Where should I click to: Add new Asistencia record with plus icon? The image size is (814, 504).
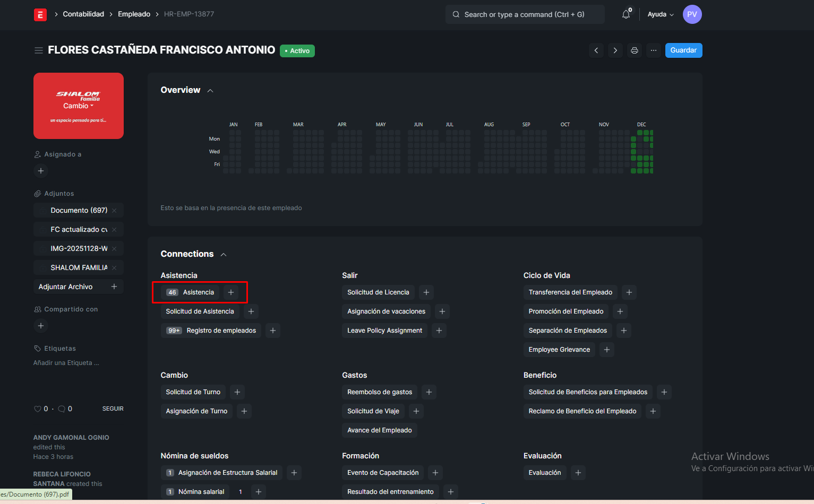pyautogui.click(x=230, y=292)
